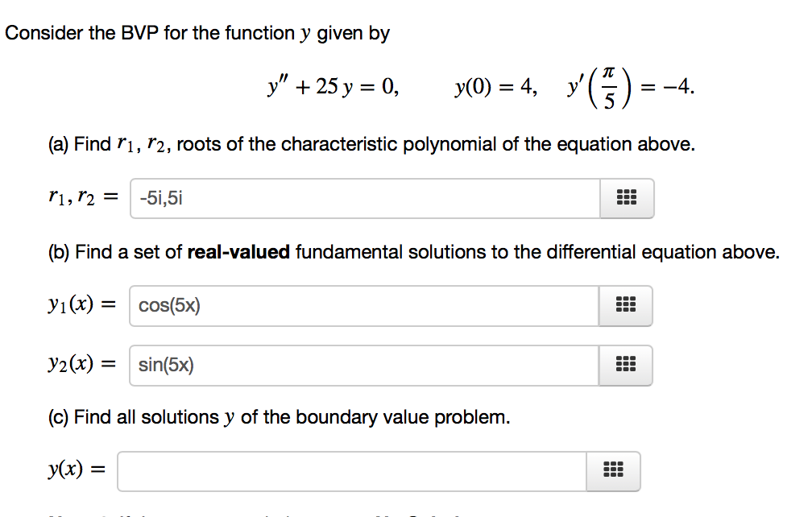Select the equation editor icon for y1(x)
The height and width of the screenshot is (517, 812).
coord(626,305)
